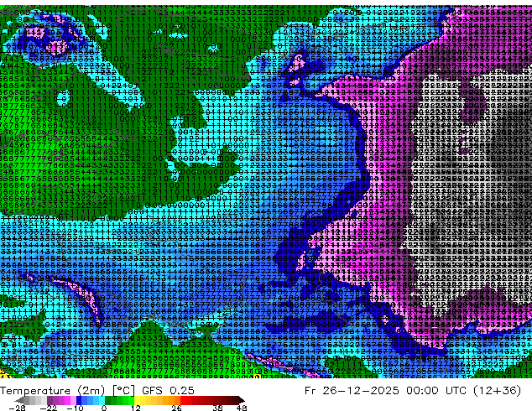This screenshot has height=411, width=532.
Task: Click the "Fr 26-12-2025 00:00 UTC (12+36)" timestamp
Action: click(413, 391)
